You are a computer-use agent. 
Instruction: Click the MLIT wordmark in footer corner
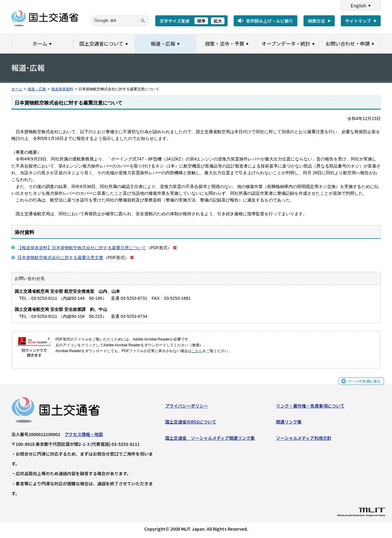(361, 512)
